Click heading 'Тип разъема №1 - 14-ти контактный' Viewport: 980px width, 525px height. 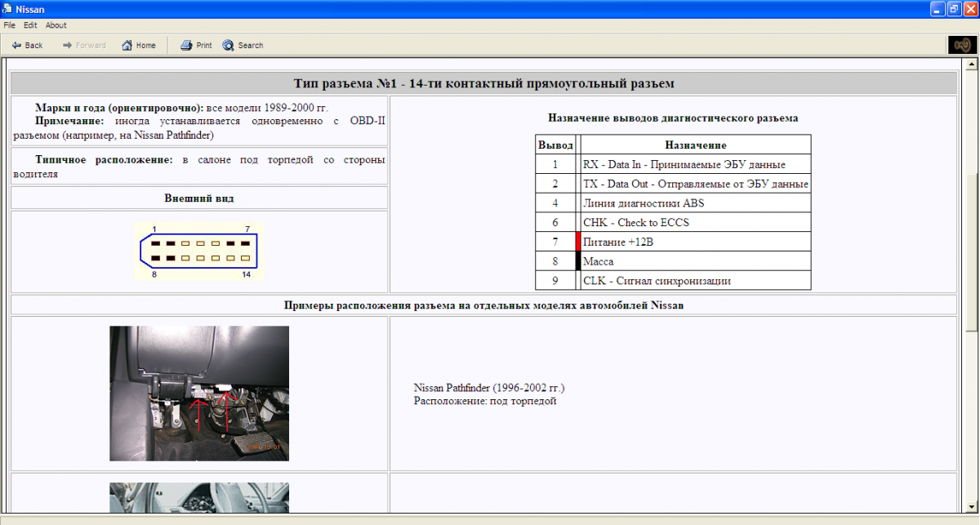tap(484, 83)
